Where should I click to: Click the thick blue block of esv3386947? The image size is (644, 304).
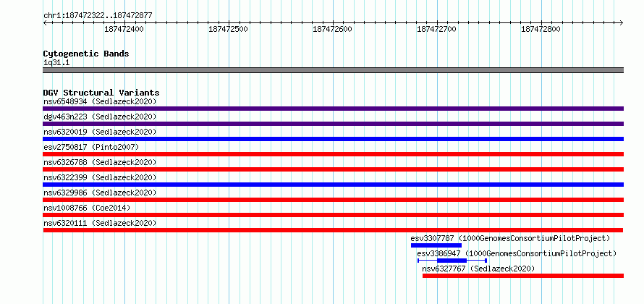452,261
